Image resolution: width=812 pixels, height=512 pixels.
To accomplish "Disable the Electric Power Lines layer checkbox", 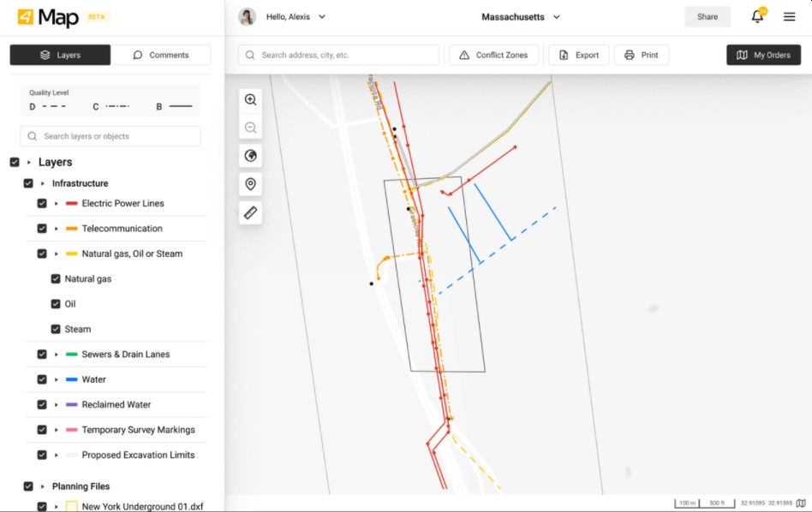I will pyautogui.click(x=42, y=204).
